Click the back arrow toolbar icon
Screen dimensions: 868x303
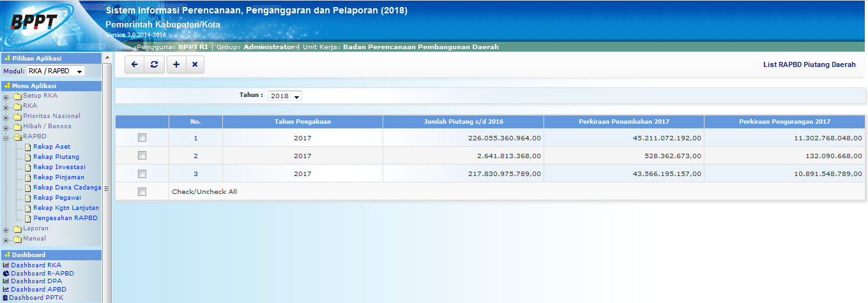click(134, 64)
